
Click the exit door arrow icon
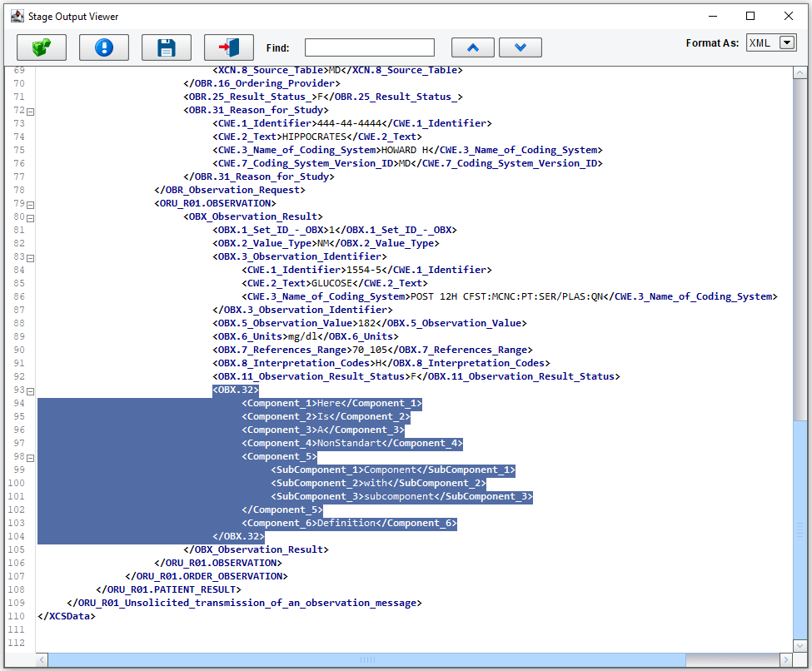tap(229, 47)
